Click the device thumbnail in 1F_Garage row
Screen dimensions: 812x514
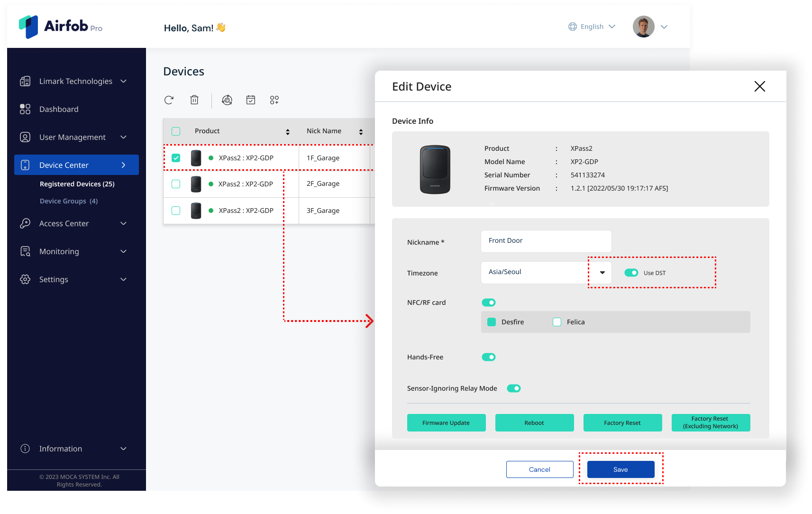tap(196, 158)
